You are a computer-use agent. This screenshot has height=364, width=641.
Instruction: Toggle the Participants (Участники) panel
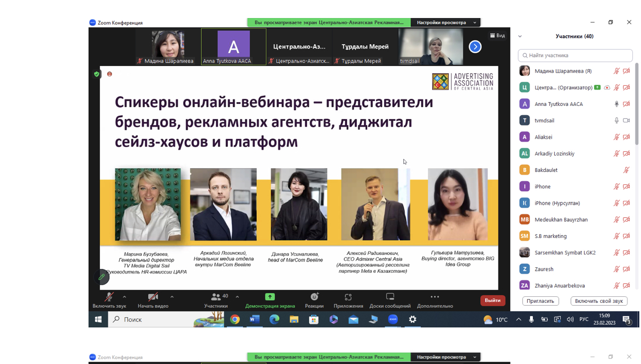coord(216,297)
